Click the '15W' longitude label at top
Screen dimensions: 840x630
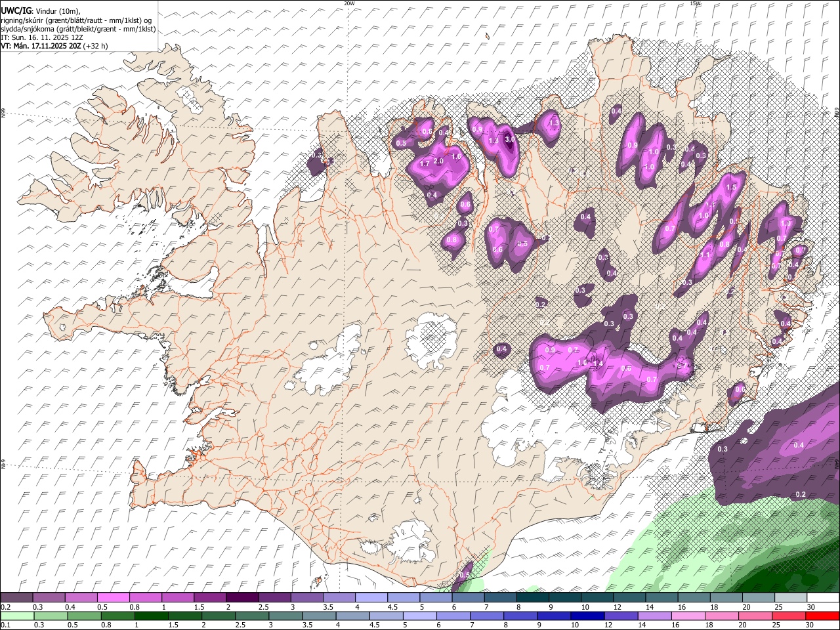[x=695, y=3]
